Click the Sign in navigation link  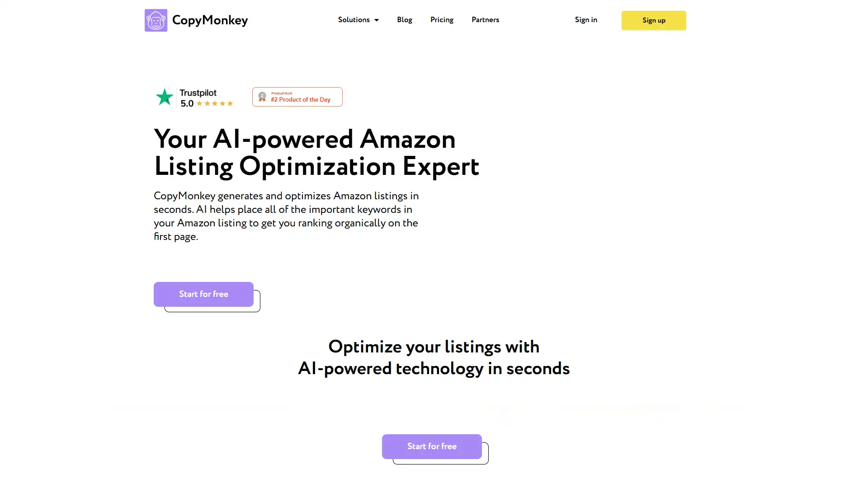[x=586, y=20]
